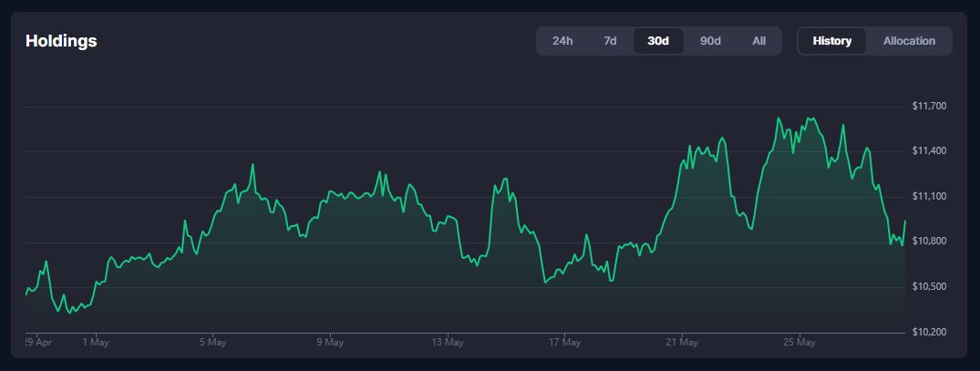Click the 21 May date label
This screenshot has width=980, height=371.
click(683, 342)
